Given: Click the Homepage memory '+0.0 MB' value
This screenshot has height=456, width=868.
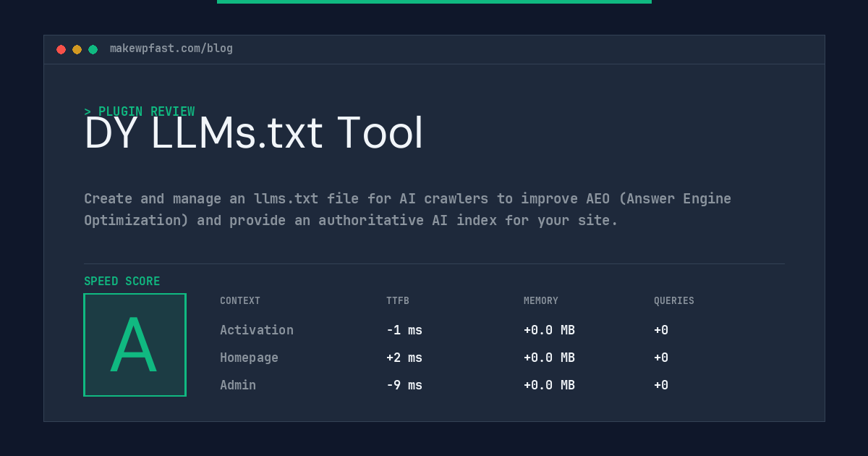Looking at the screenshot, I should (x=549, y=358).
